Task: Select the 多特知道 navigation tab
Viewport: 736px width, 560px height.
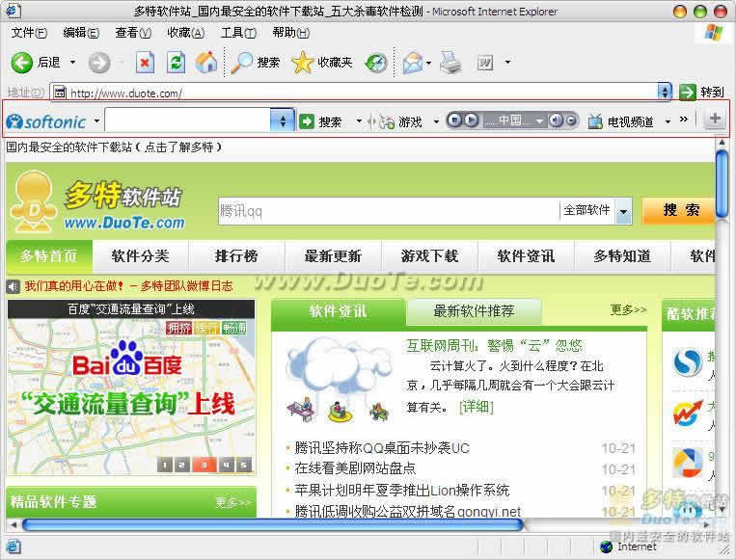Action: pos(622,256)
